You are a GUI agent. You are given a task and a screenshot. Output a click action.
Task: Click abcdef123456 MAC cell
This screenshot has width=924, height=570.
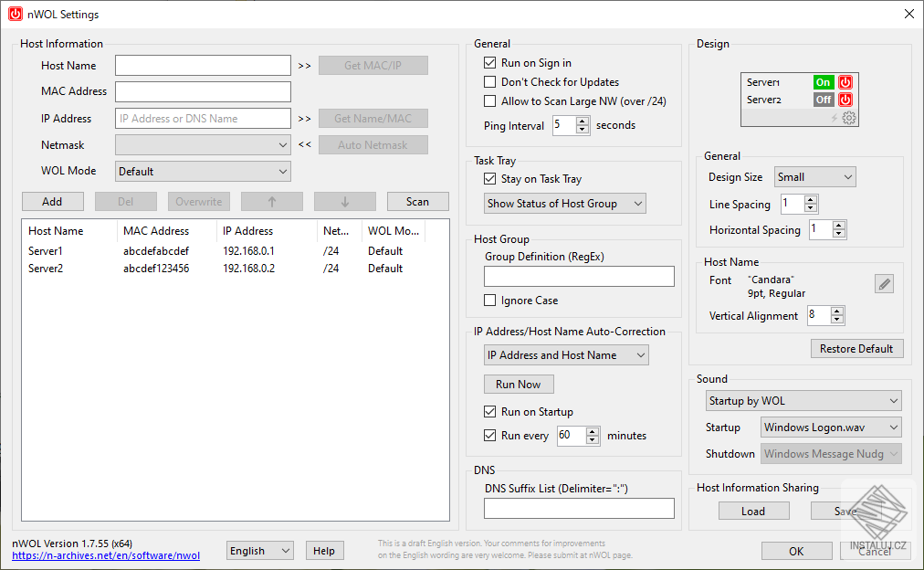click(156, 269)
